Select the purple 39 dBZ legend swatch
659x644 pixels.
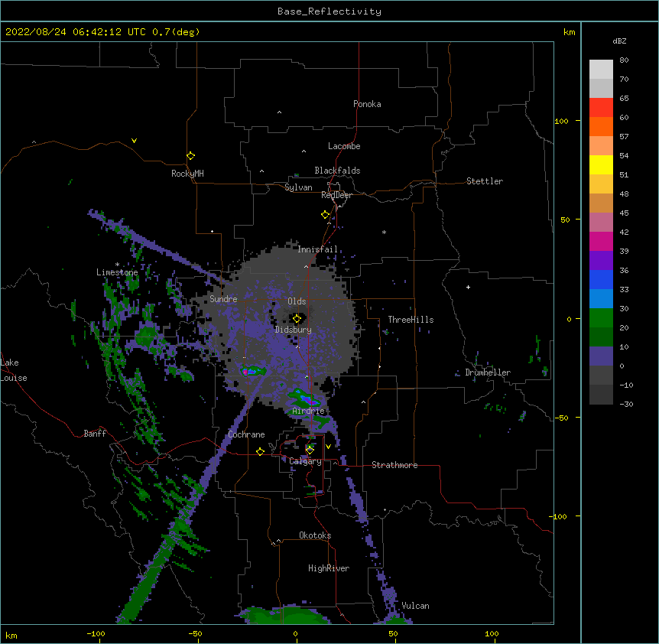tap(601, 261)
